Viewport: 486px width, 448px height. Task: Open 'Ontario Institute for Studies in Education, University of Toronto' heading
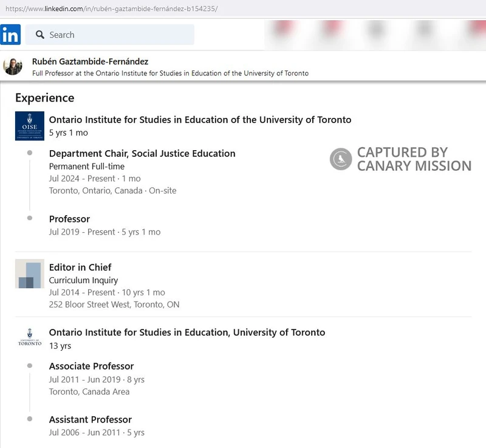(187, 333)
